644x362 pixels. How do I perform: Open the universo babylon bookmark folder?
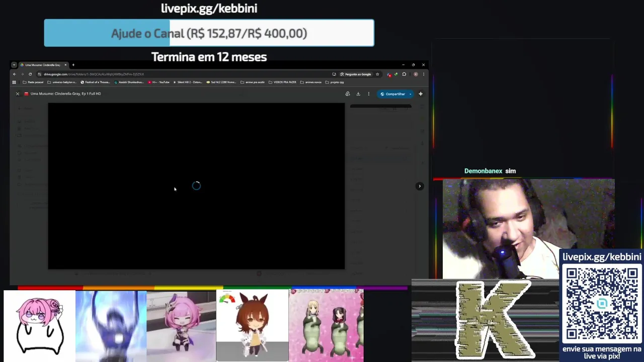(x=62, y=82)
